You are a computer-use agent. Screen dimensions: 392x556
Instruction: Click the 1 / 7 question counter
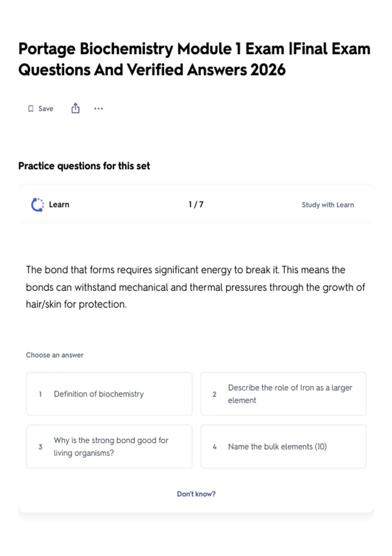click(x=196, y=205)
